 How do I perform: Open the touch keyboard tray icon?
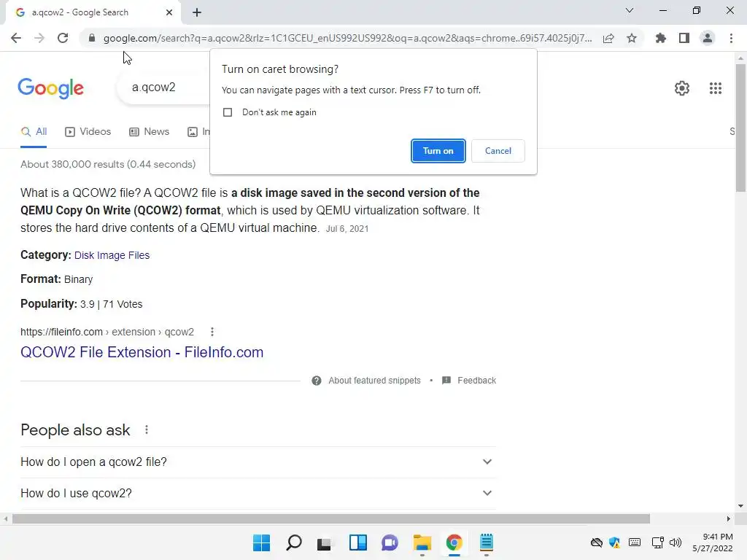(x=635, y=542)
